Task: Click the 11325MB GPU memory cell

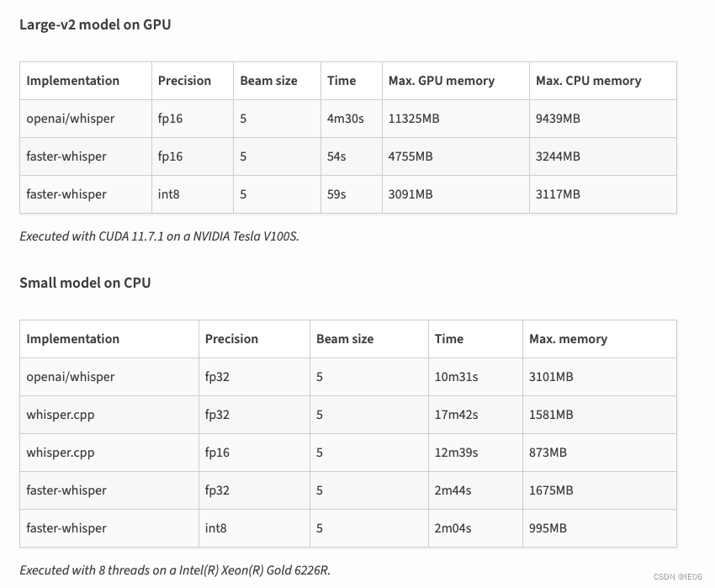Action: coord(455,119)
